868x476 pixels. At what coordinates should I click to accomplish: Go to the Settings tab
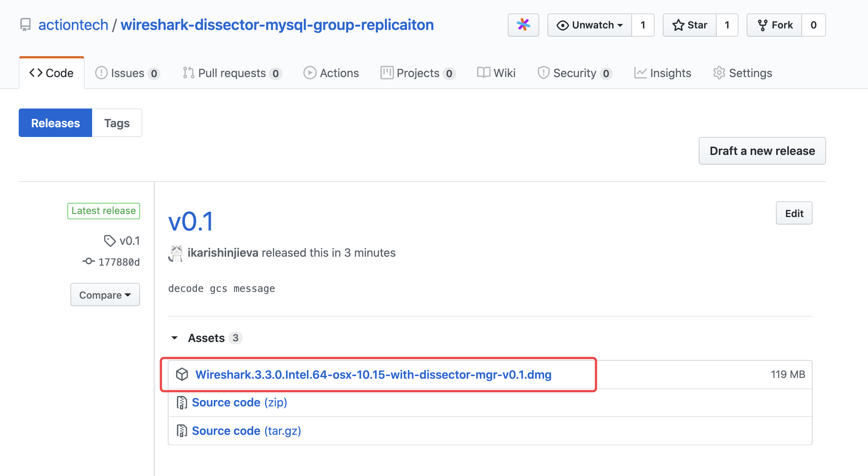click(x=743, y=73)
